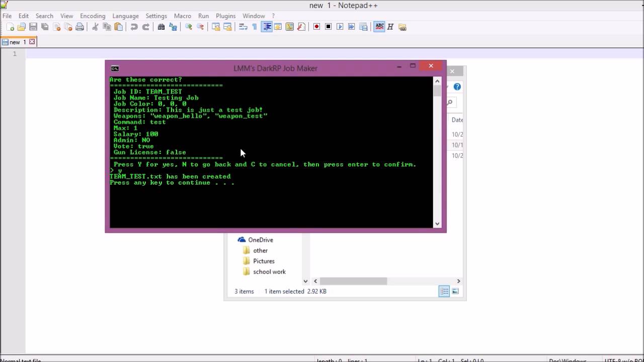Play back the recorded macro
The image size is (644, 362).
point(340,27)
